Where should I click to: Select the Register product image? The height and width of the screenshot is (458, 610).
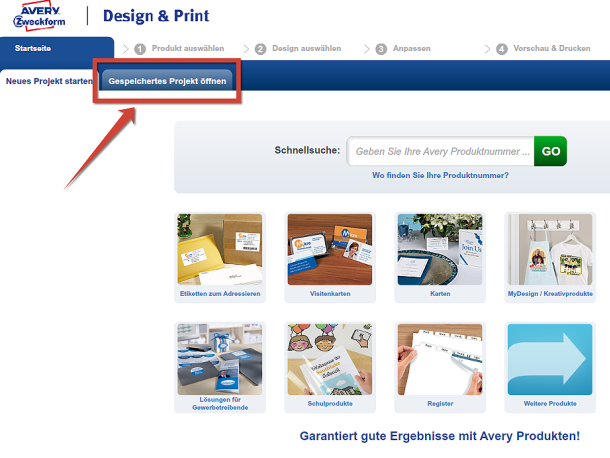440,360
